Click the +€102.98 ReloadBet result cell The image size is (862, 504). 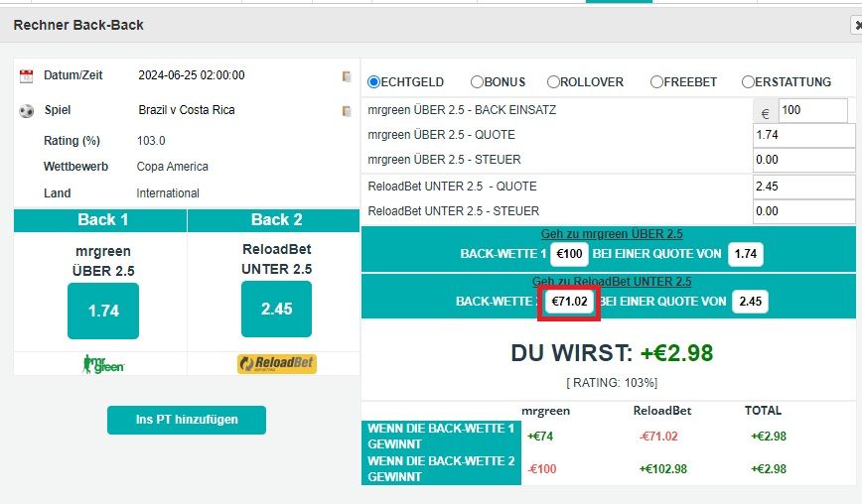663,469
